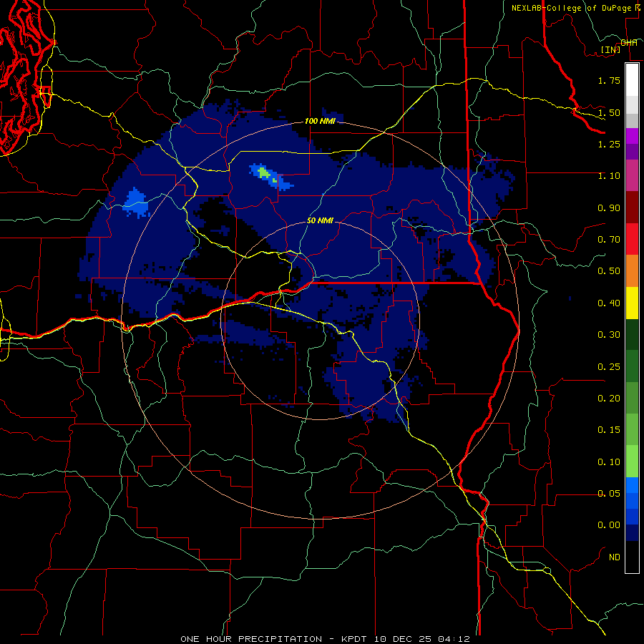
Task: Click the 1.50 legend value
Action: tap(609, 112)
